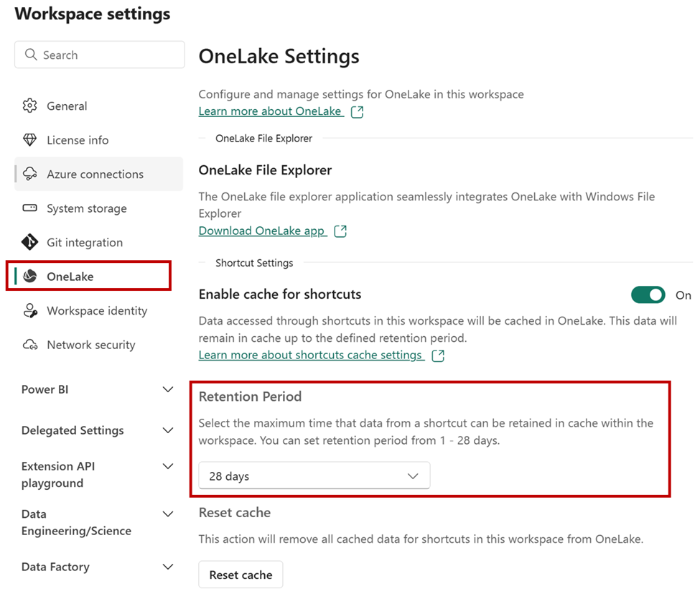This screenshot has width=700, height=594.
Task: Expand the Power BI section
Action: 98,389
